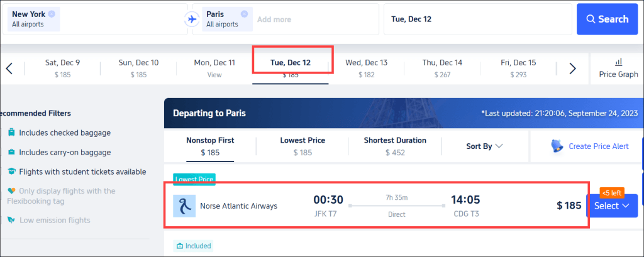This screenshot has width=644, height=257.
Task: Remove Paris from destination field
Action: coord(244,14)
